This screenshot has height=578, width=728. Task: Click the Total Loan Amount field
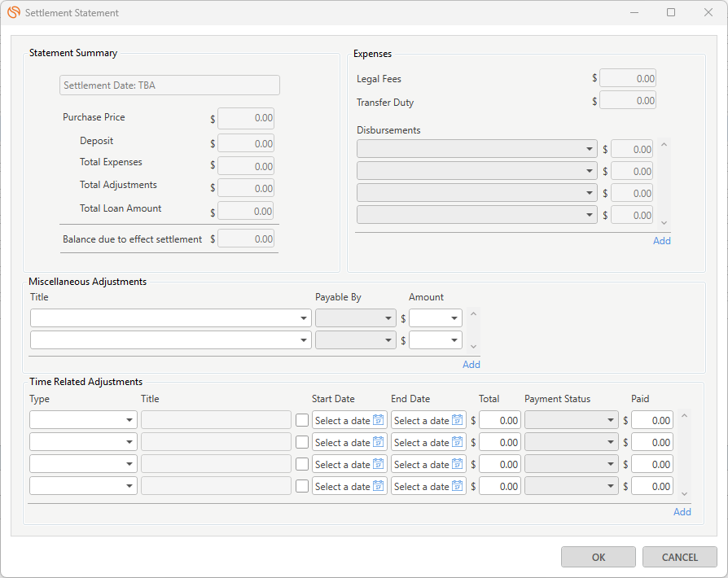(246, 211)
